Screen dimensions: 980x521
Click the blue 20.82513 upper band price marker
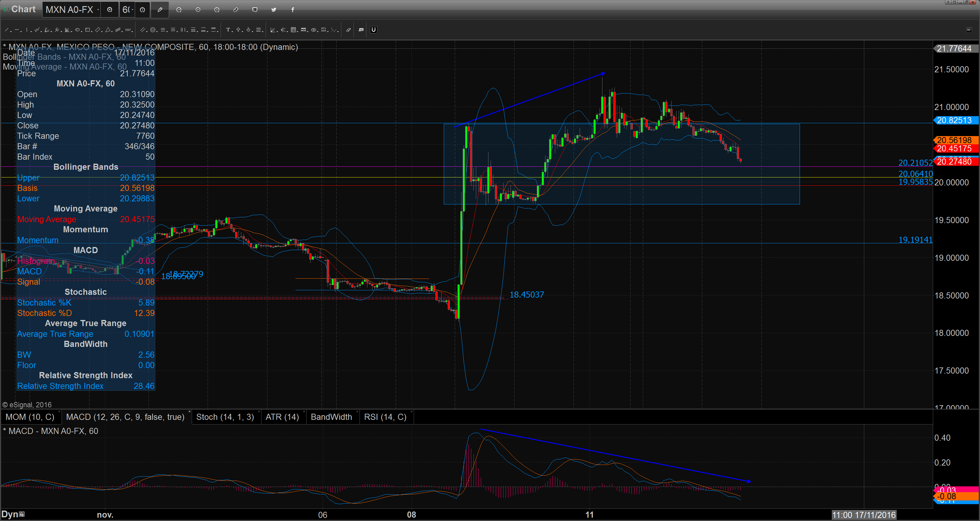tap(956, 120)
